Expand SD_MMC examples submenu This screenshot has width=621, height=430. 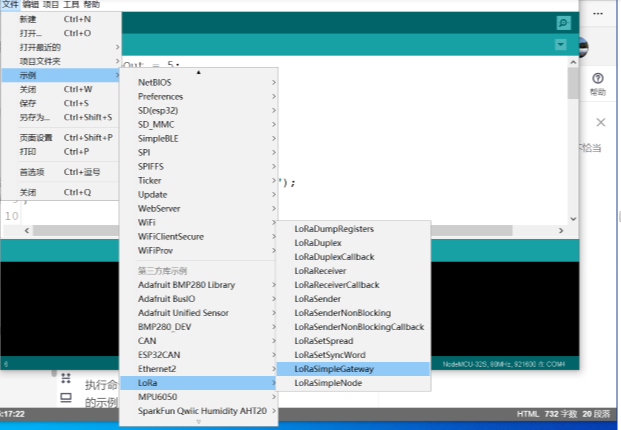(199, 125)
